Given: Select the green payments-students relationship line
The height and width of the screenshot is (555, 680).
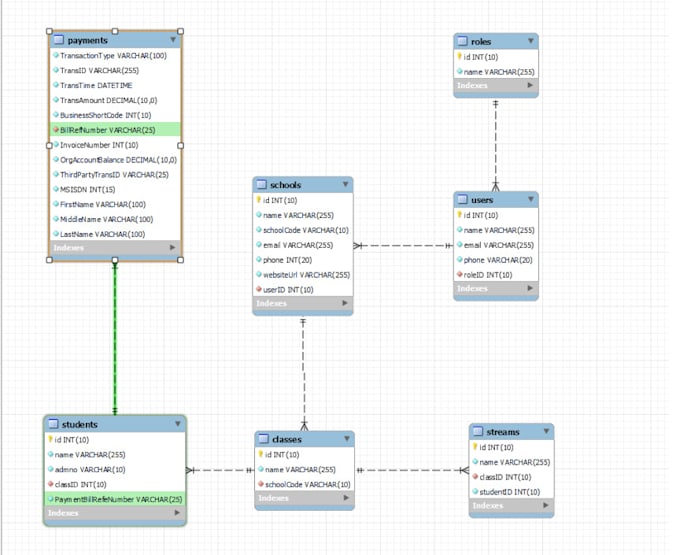Looking at the screenshot, I should [x=115, y=338].
